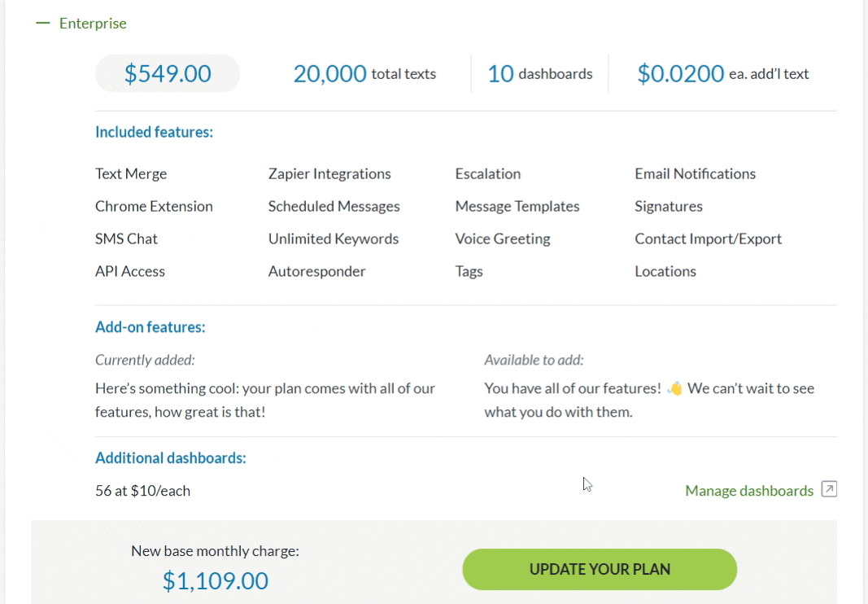
Task: Click the $1,109.00 monthly charge amount
Action: pos(216,580)
